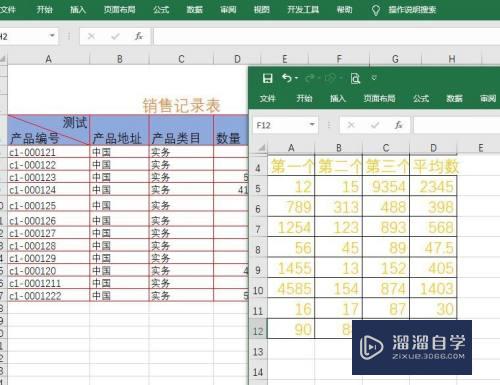500x385 pixels.
Task: Click the Tell Me search box 操作说明搜索
Action: click(x=412, y=10)
